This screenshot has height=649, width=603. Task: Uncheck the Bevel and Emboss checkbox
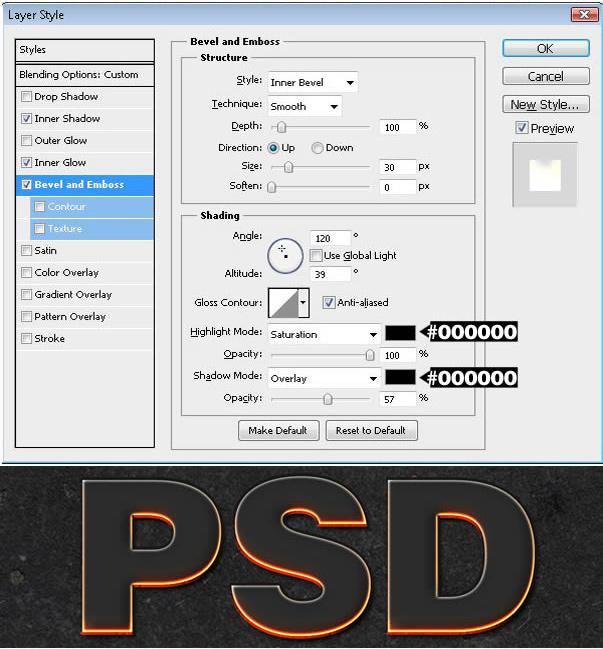click(x=26, y=185)
